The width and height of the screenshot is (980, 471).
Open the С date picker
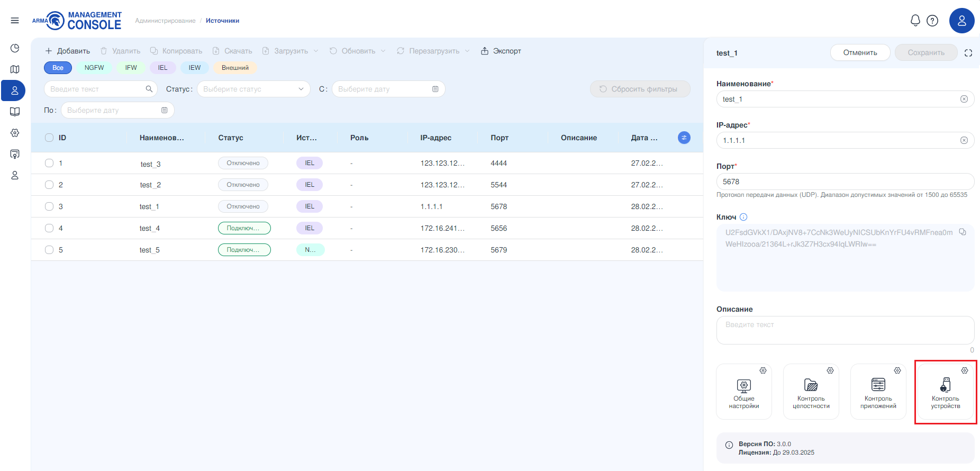click(388, 89)
